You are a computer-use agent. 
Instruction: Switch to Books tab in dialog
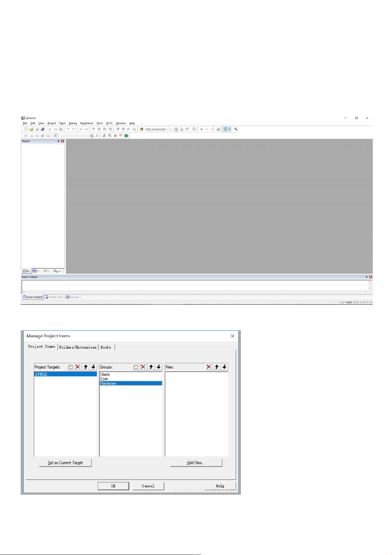pyautogui.click(x=106, y=347)
